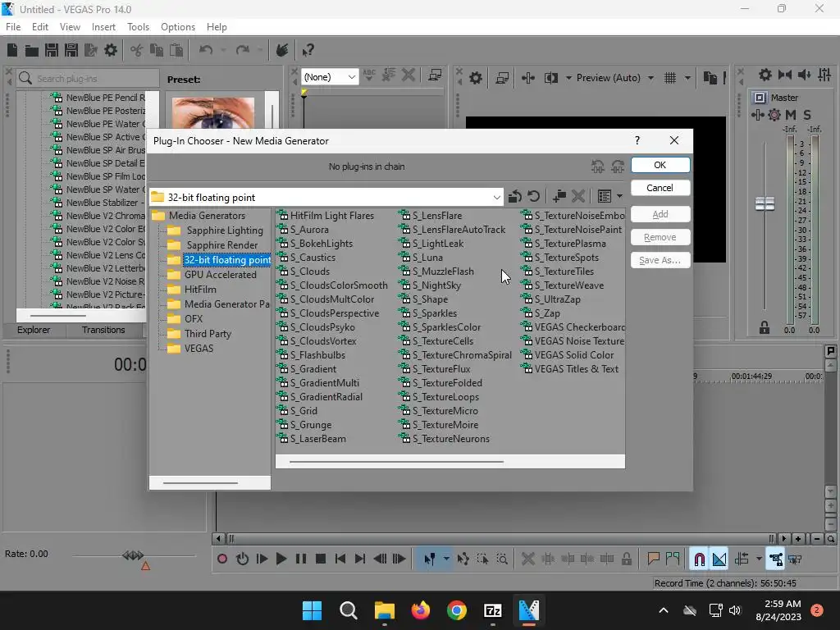Click the Redo arrow icon
The image size is (840, 630).
point(243,50)
